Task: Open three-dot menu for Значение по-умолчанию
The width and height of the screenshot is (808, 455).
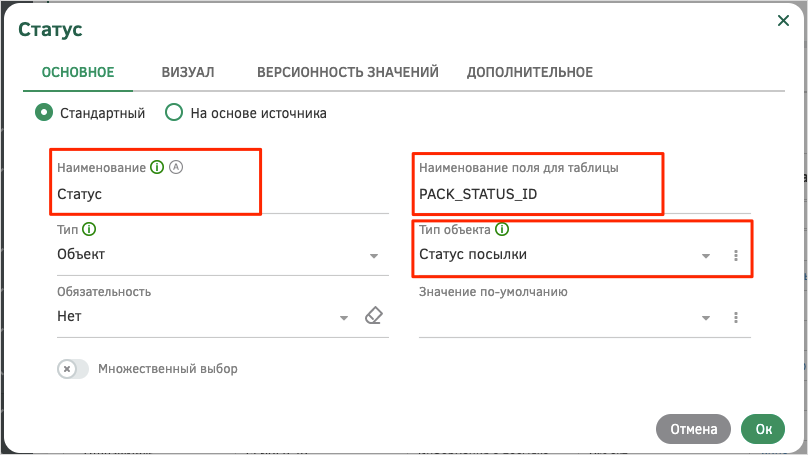Action: tap(736, 317)
